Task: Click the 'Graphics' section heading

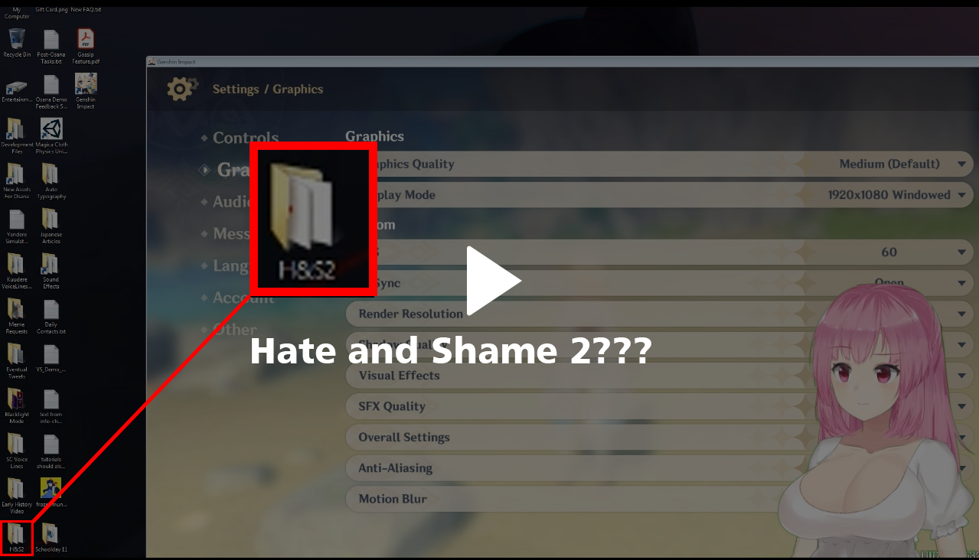Action: pyautogui.click(x=374, y=137)
